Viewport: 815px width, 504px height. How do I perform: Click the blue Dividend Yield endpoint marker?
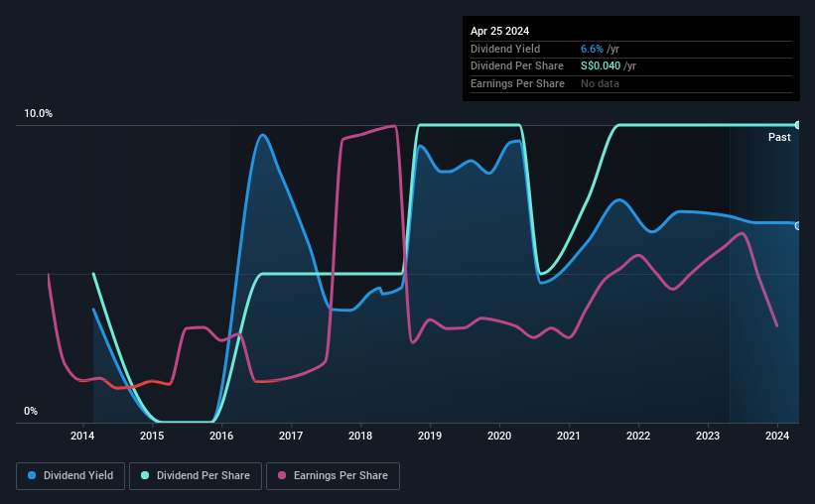click(x=798, y=226)
